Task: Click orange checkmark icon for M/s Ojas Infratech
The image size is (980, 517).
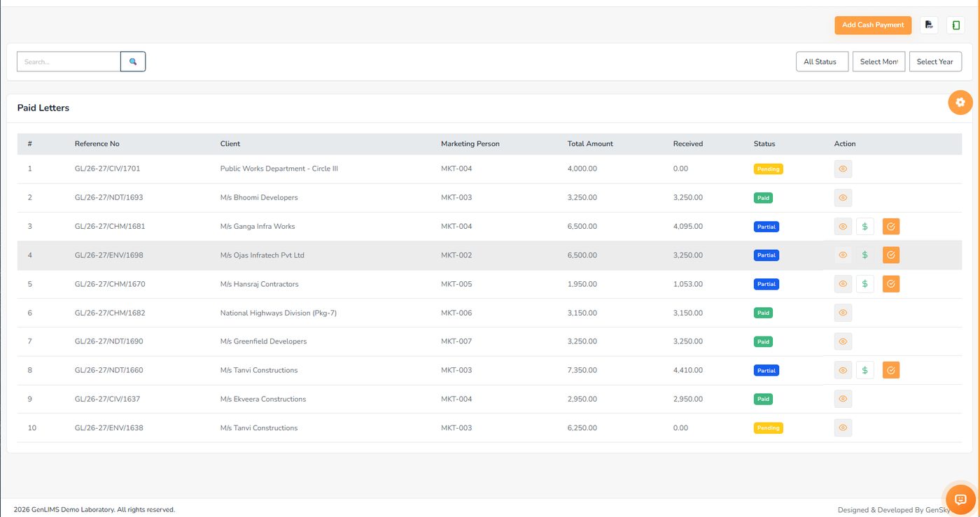Action: (891, 255)
